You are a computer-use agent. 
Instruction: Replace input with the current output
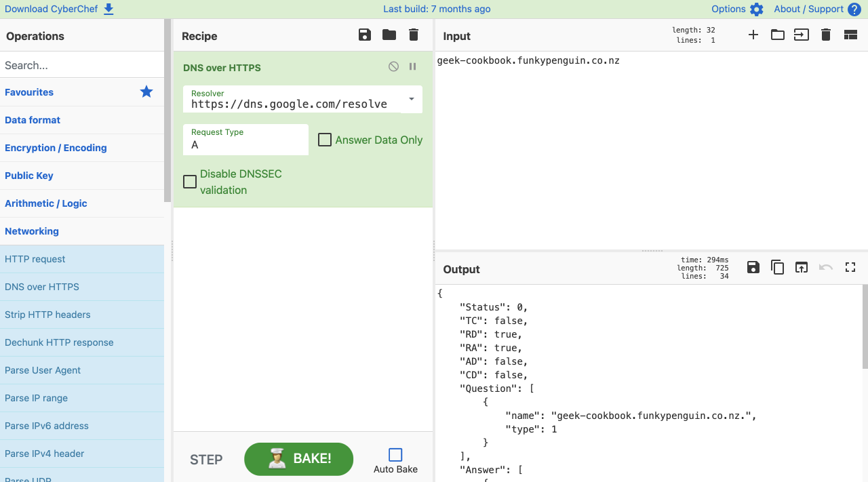802,267
